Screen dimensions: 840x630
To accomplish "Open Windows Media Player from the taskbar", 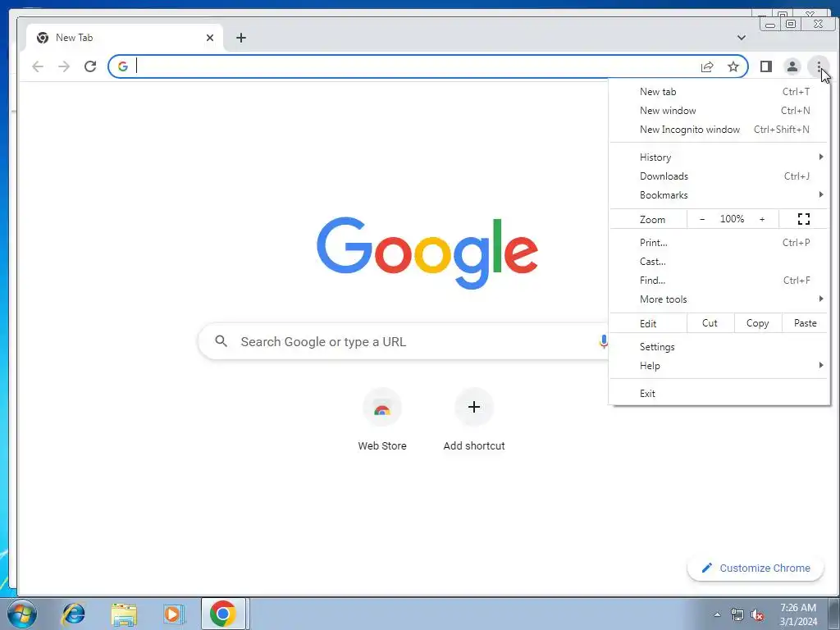I will (174, 614).
